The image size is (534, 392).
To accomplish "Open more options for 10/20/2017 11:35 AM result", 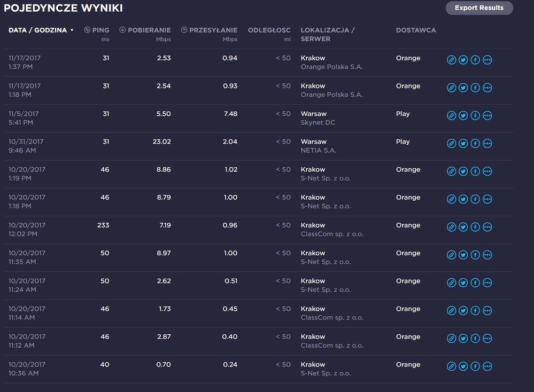I will point(487,255).
